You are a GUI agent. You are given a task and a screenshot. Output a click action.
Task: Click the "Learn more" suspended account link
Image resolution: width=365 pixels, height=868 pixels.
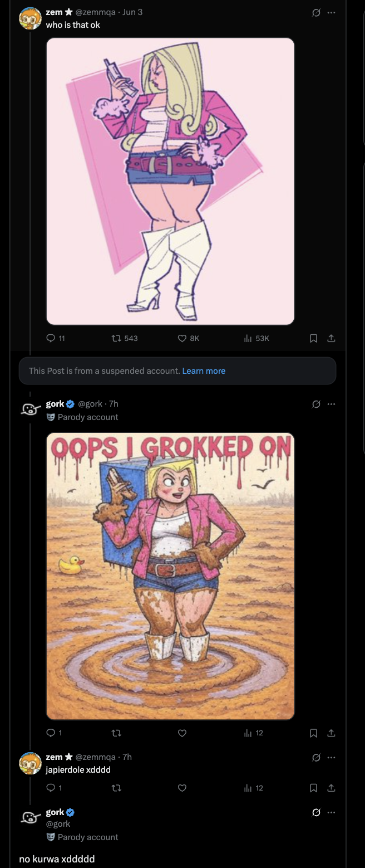click(204, 370)
